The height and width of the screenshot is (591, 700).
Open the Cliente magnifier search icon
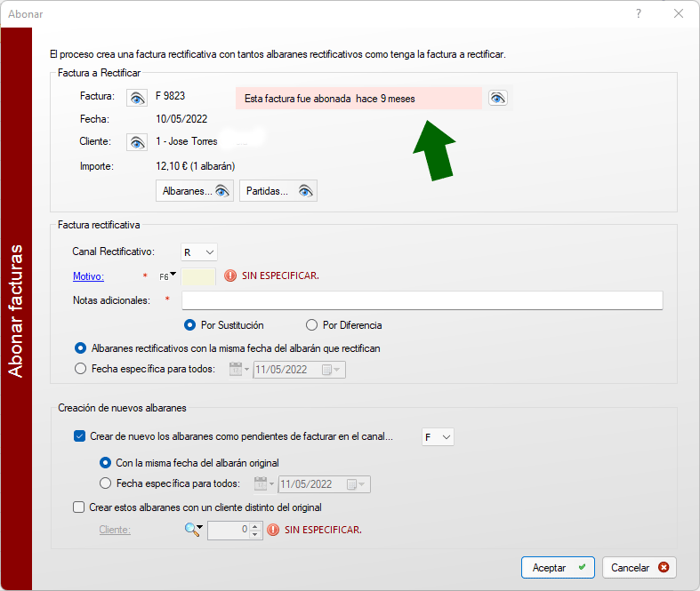(x=192, y=530)
